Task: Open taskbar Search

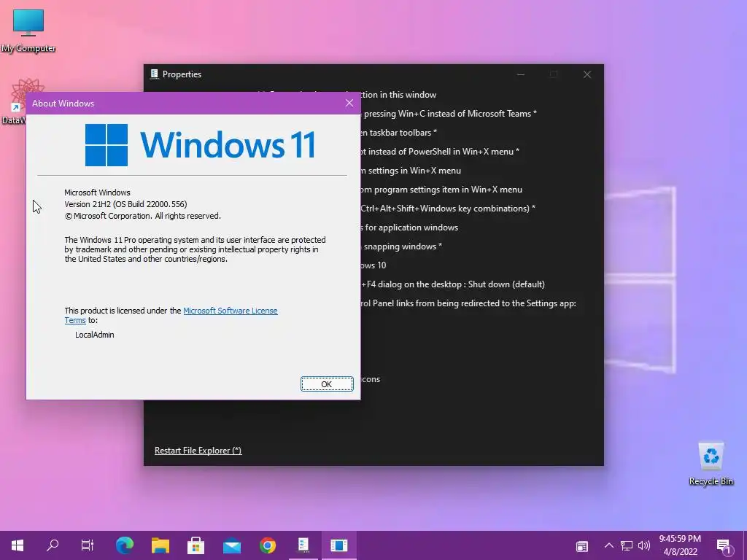Action: (x=53, y=545)
